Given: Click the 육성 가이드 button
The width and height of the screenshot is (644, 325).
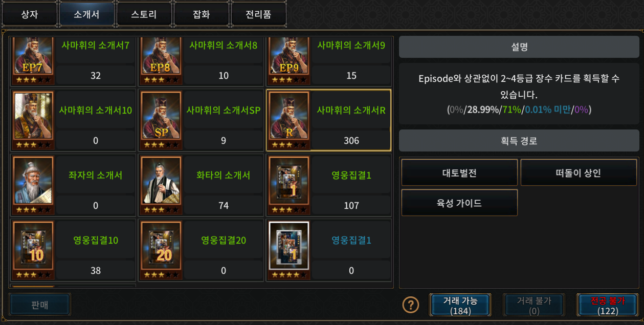Looking at the screenshot, I should coord(459,203).
